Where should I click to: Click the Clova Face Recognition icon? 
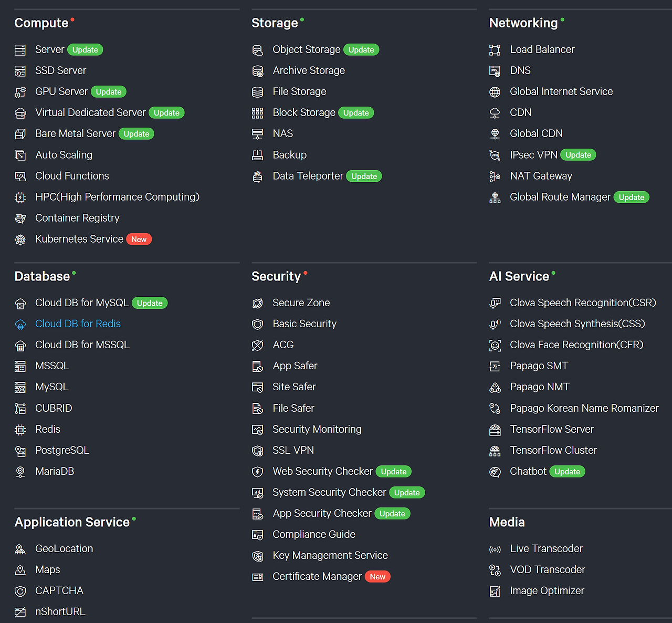click(x=495, y=345)
